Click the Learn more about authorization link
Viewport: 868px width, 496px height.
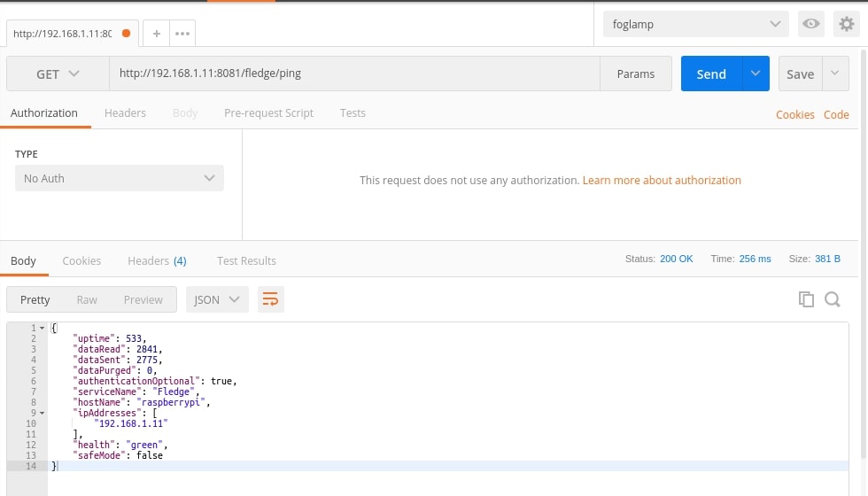662,180
